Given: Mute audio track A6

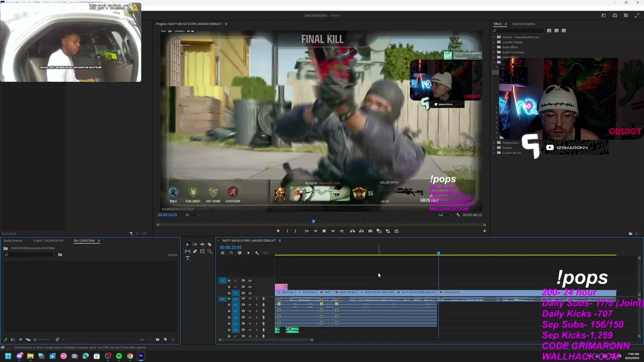Looking at the screenshot, I should point(250,330).
